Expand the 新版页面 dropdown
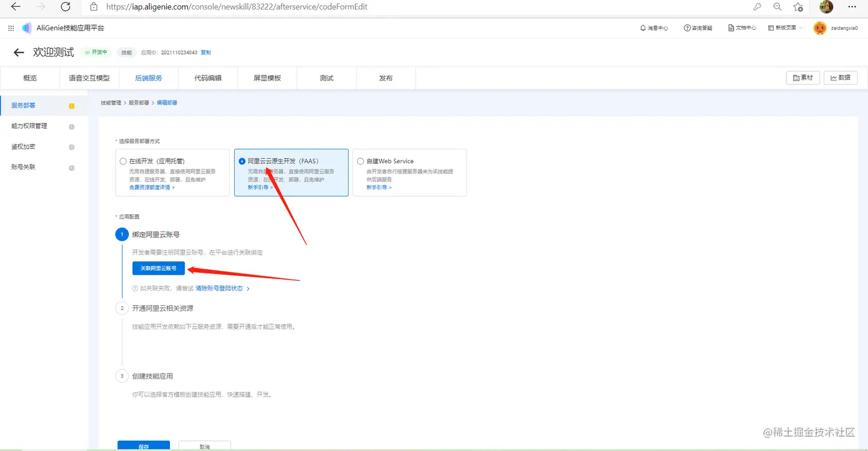The width and height of the screenshot is (868, 451). point(785,28)
